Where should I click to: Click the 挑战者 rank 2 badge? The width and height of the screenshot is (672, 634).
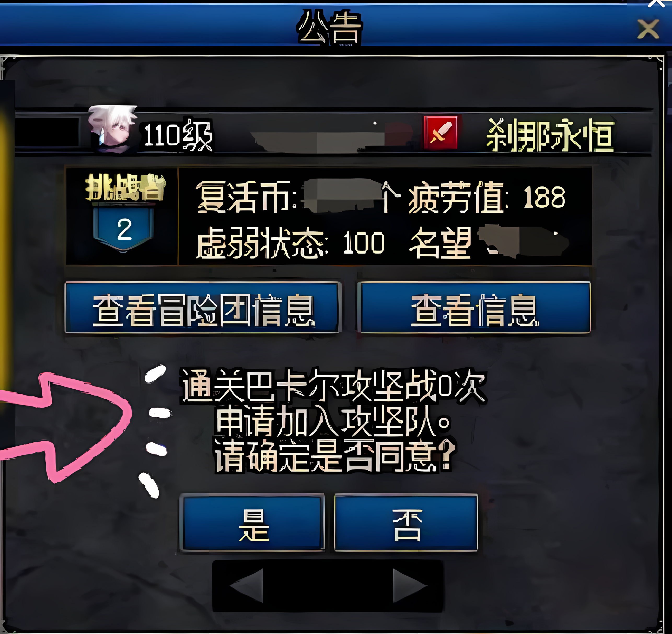pyautogui.click(x=124, y=213)
